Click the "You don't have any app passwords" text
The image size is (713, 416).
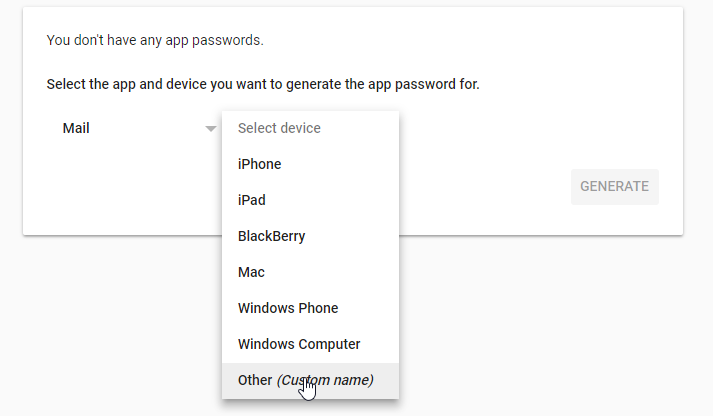tap(155, 41)
